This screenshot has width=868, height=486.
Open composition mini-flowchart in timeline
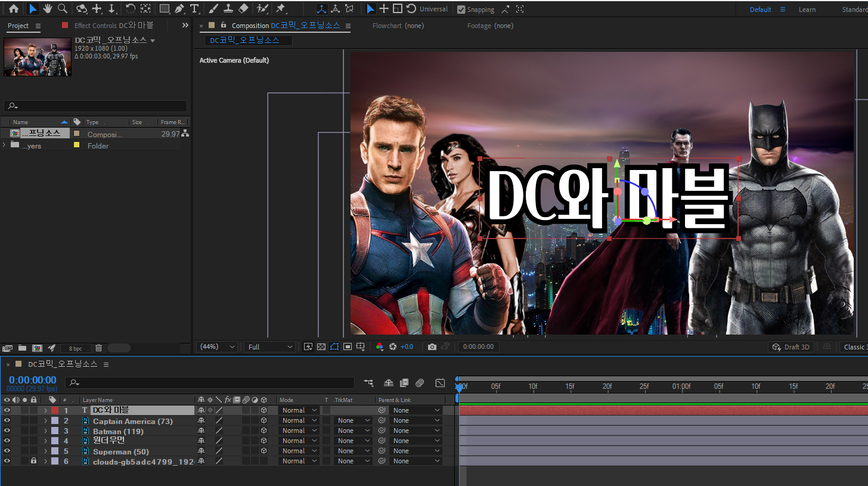(x=369, y=383)
